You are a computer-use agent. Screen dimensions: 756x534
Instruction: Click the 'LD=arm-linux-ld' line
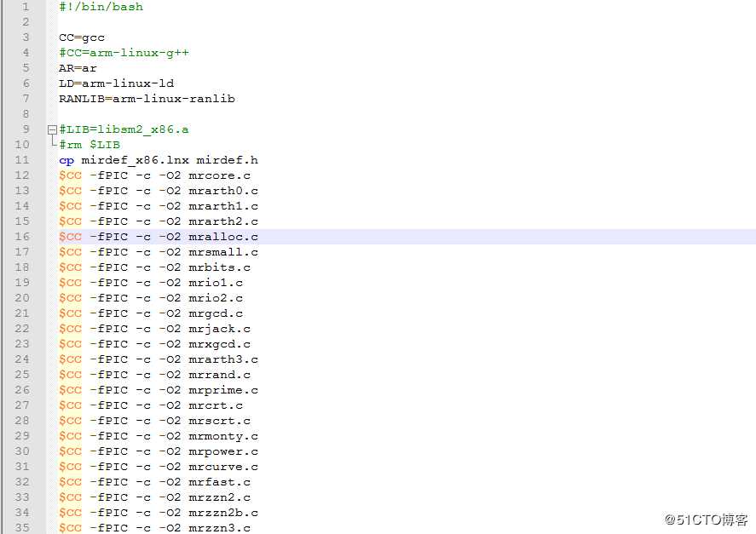click(x=116, y=83)
